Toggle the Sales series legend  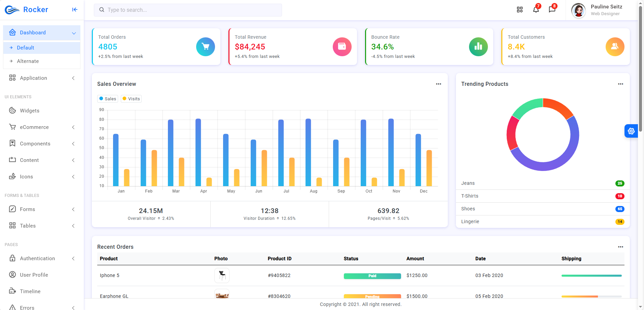pyautogui.click(x=108, y=99)
